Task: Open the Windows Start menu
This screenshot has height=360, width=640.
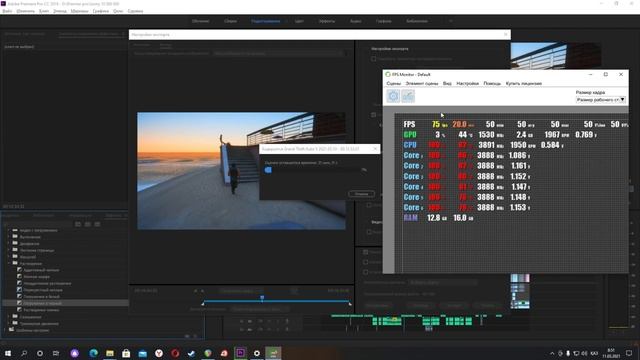Action: pos(7,353)
